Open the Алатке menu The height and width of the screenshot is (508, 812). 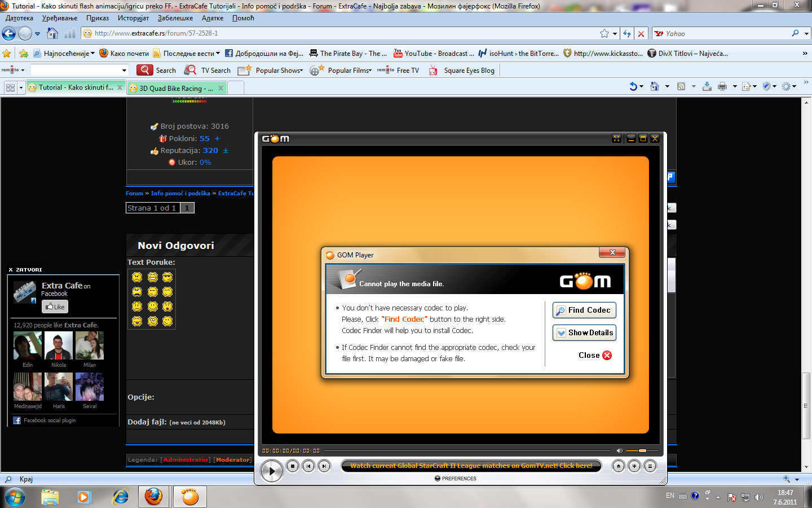[213, 18]
